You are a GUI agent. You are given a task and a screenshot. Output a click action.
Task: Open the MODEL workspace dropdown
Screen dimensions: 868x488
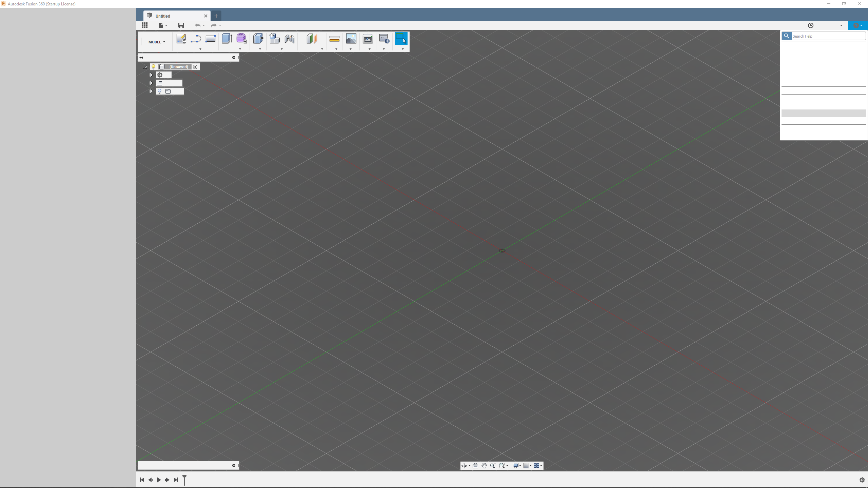(157, 42)
